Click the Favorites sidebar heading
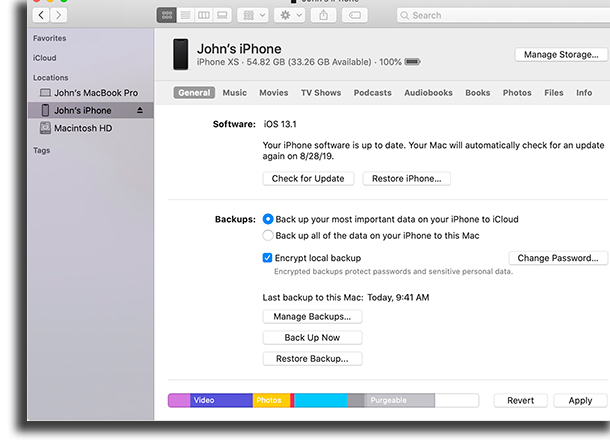Screen dimensions: 610x445 pos(49,38)
